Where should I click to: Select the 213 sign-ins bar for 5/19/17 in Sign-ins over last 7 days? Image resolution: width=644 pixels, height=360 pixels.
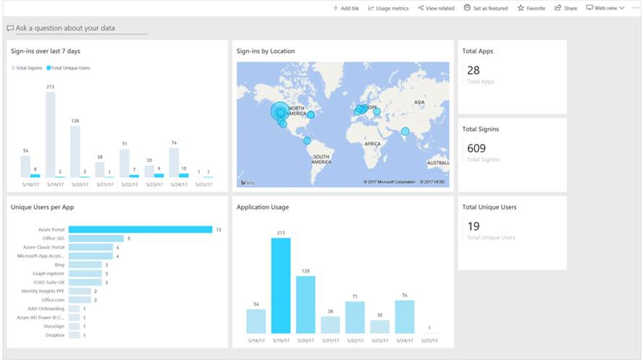coord(50,134)
